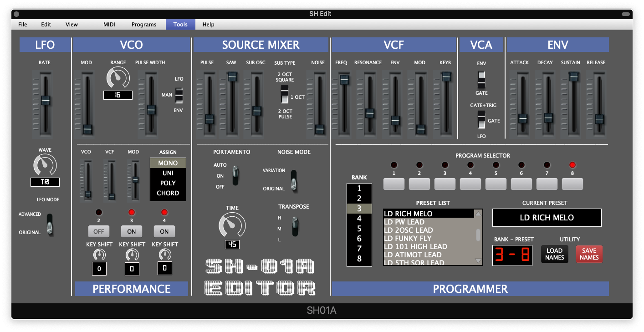Select LD ATIMOT LEAD preset
This screenshot has width=644, height=332.
pyautogui.click(x=429, y=255)
